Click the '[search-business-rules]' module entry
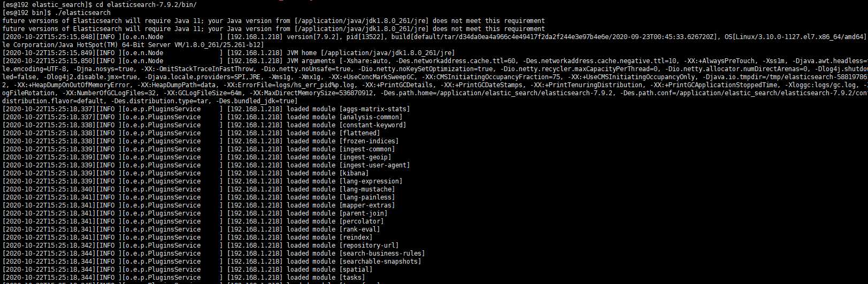This screenshot has width=868, height=284. tap(382, 254)
